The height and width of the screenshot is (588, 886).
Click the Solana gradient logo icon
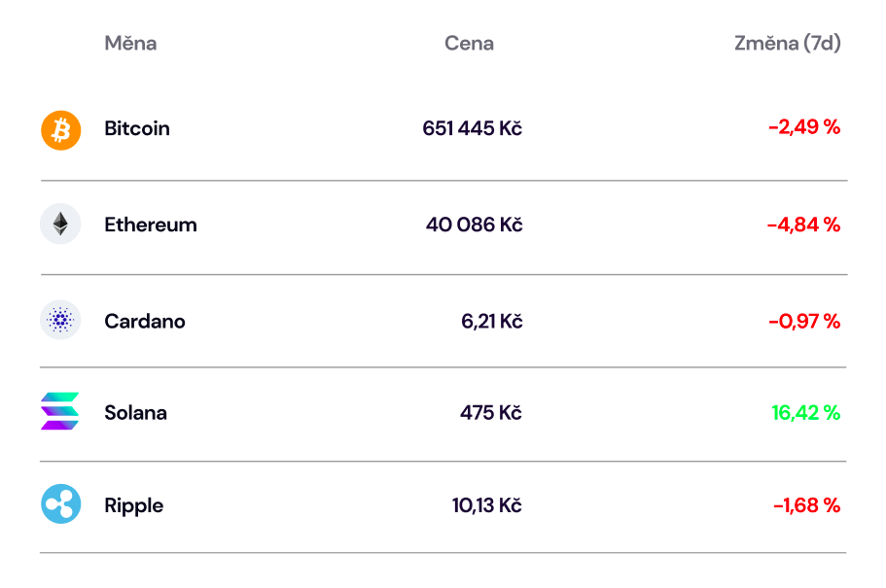[x=60, y=411]
